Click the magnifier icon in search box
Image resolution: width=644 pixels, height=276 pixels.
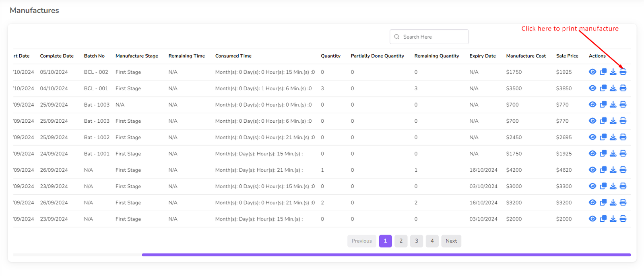point(396,37)
